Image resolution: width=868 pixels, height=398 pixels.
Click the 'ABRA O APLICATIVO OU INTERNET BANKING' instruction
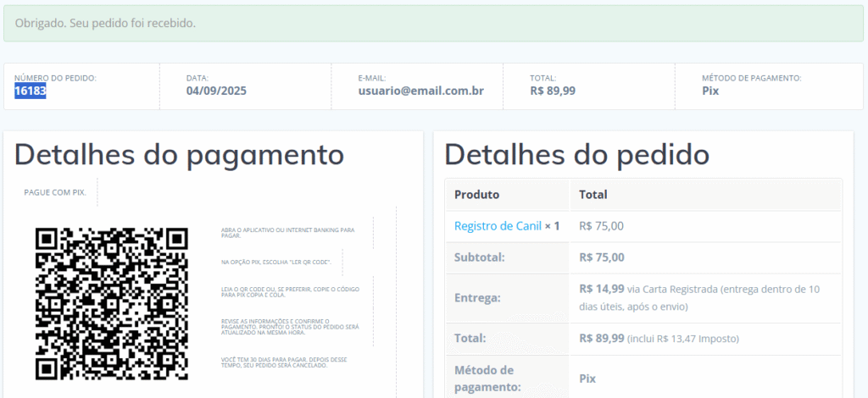[x=288, y=232]
